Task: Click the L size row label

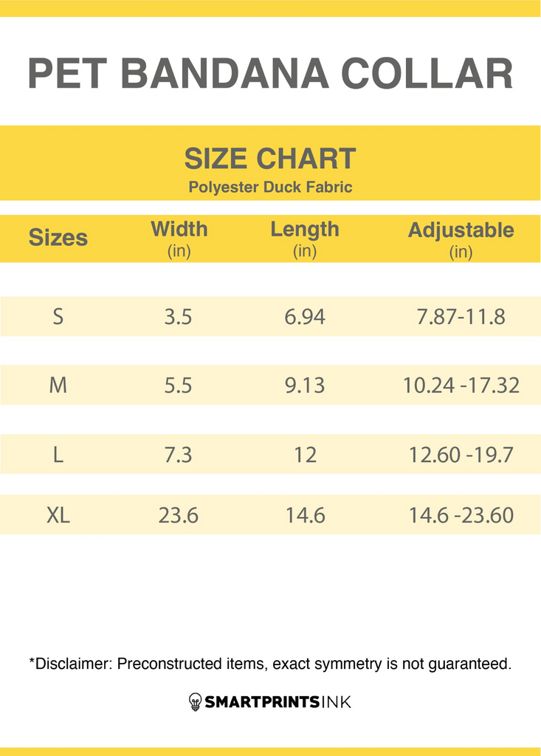Action: 58,454
